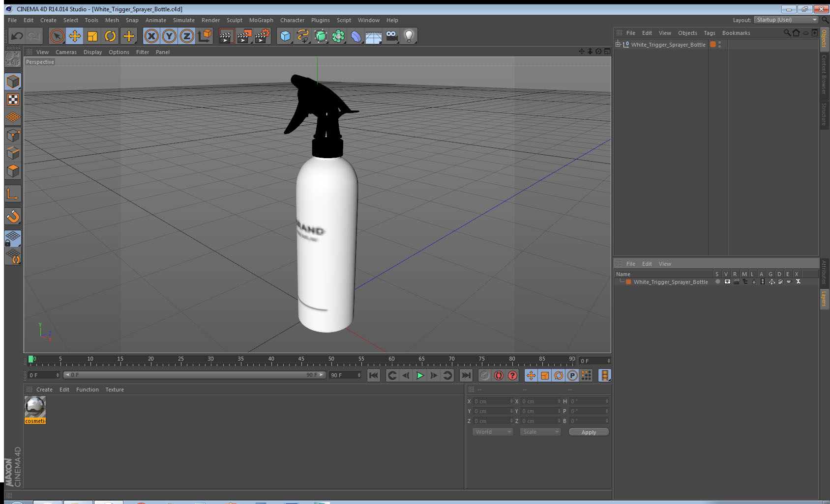
Task: Toggle visibility dots of White_Trigger_Sprayer_Bottle object
Action: pos(719,44)
